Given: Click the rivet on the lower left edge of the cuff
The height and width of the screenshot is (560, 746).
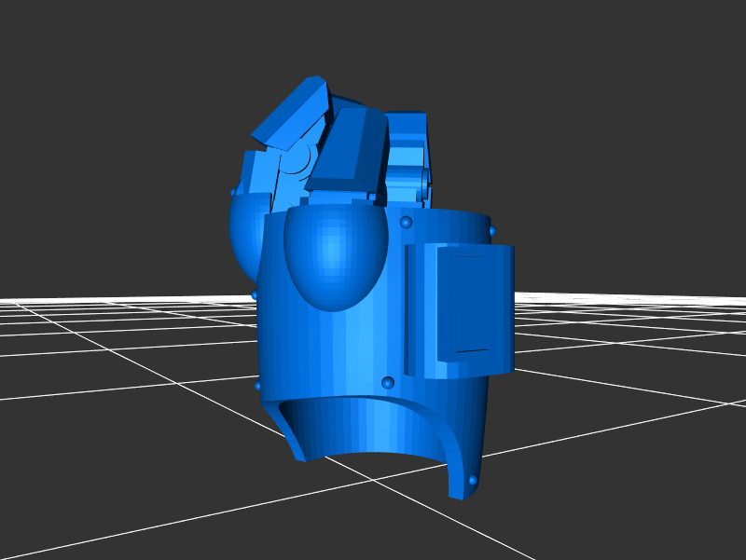Looking at the screenshot, I should tap(258, 385).
